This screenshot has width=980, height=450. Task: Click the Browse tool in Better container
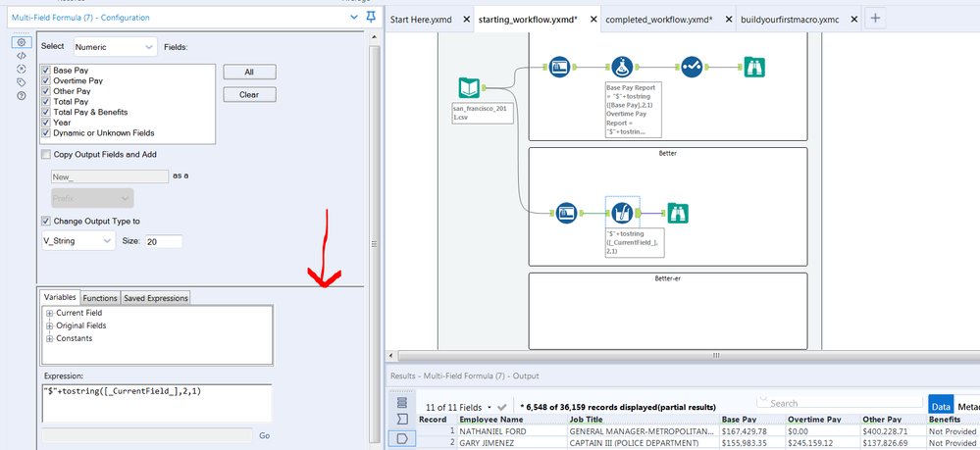678,214
